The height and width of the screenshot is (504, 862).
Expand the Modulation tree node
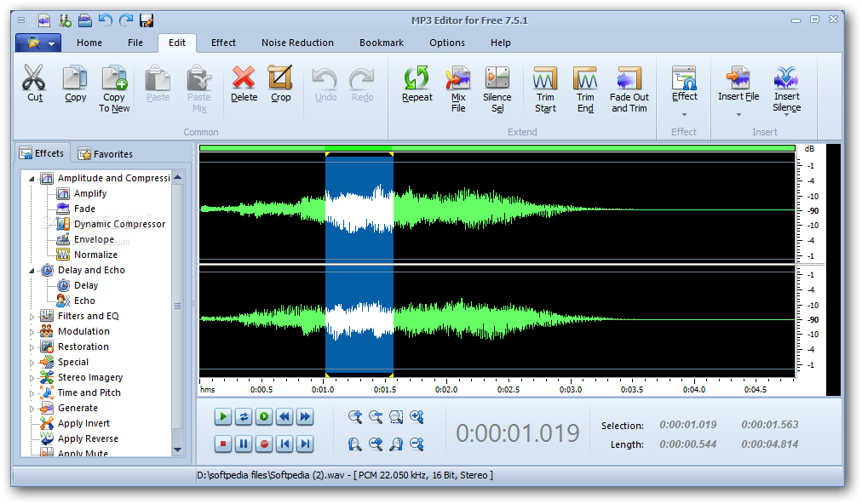(32, 332)
